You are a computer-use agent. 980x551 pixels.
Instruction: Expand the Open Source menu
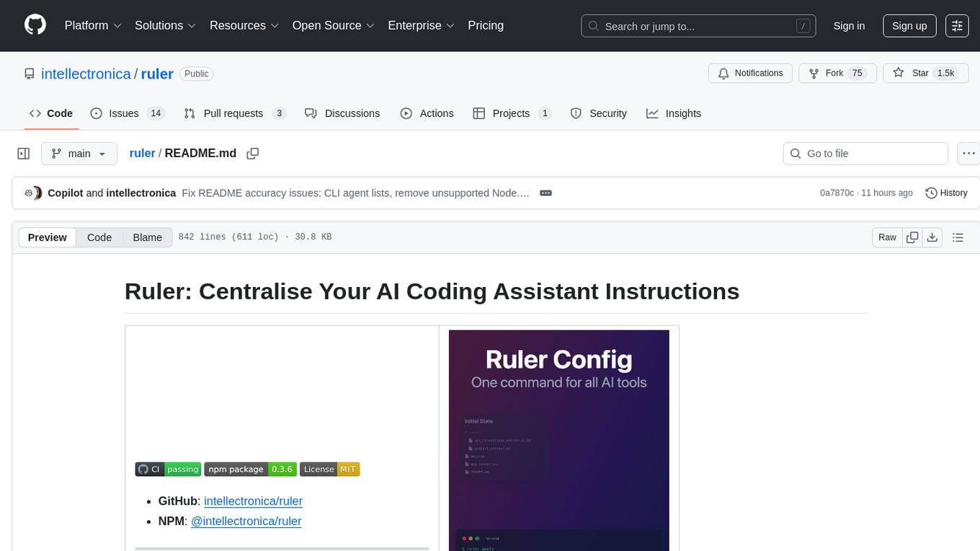point(334,25)
